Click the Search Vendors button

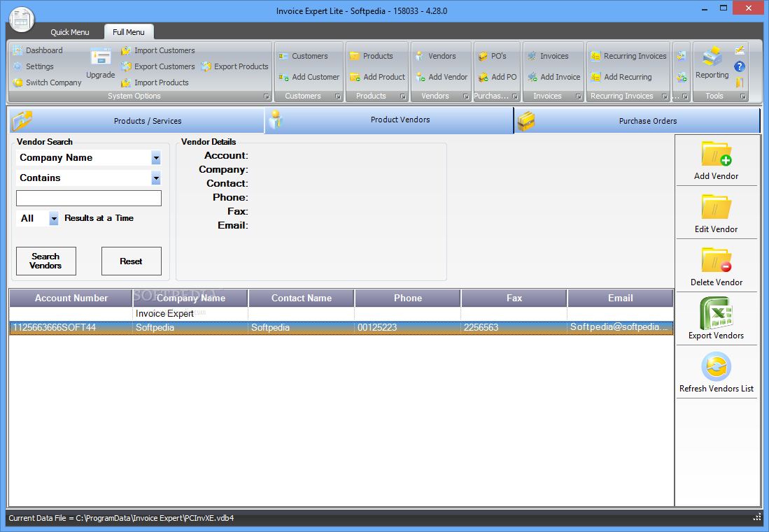click(x=46, y=261)
